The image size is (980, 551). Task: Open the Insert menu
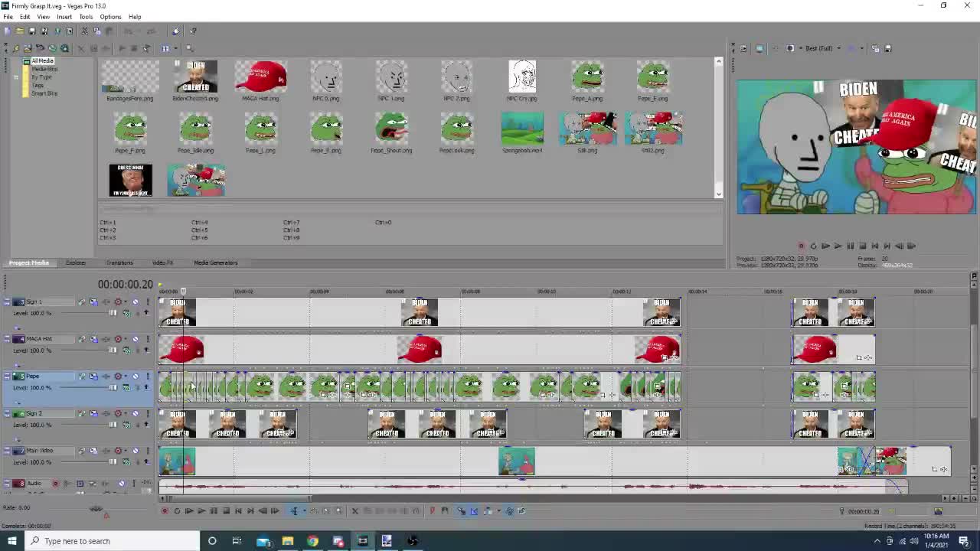64,17
